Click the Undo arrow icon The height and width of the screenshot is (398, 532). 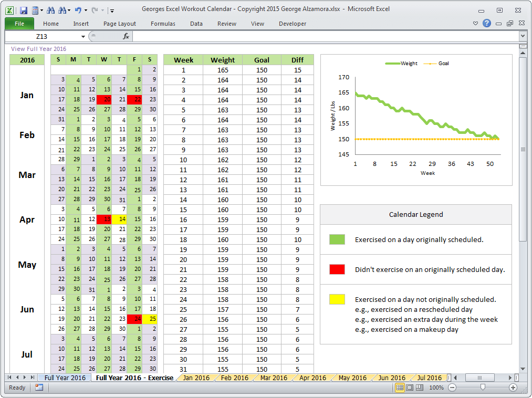(x=78, y=10)
